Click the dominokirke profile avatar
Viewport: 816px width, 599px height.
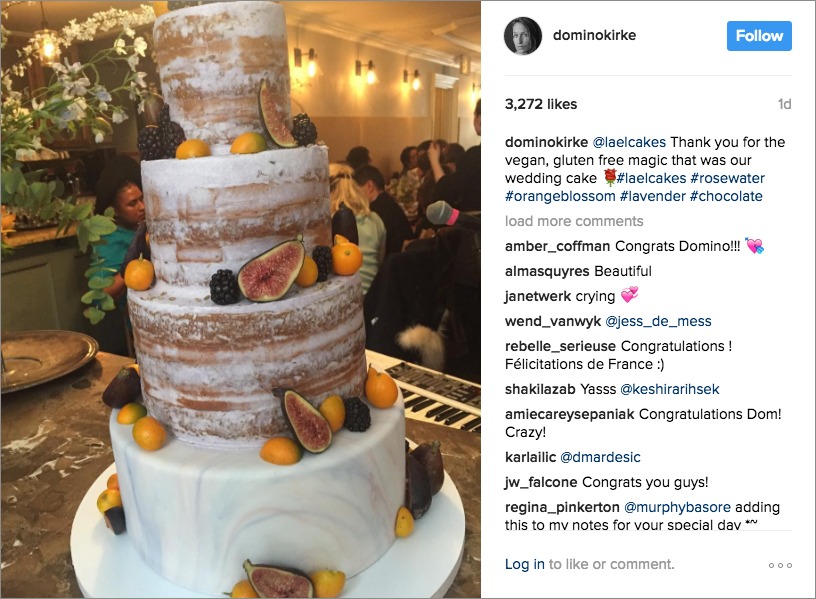pos(523,36)
